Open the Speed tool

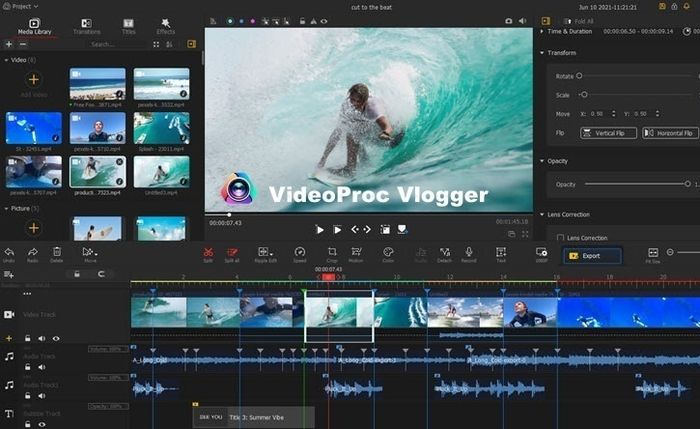click(300, 255)
